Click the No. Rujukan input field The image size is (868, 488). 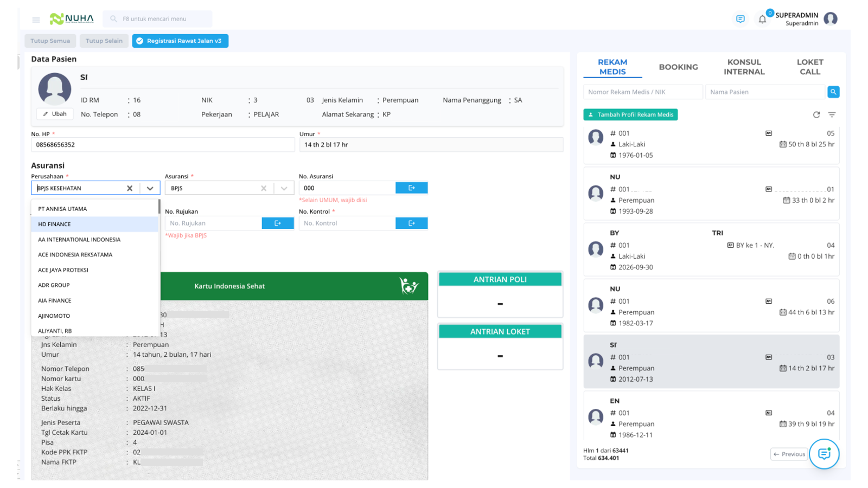coord(213,223)
